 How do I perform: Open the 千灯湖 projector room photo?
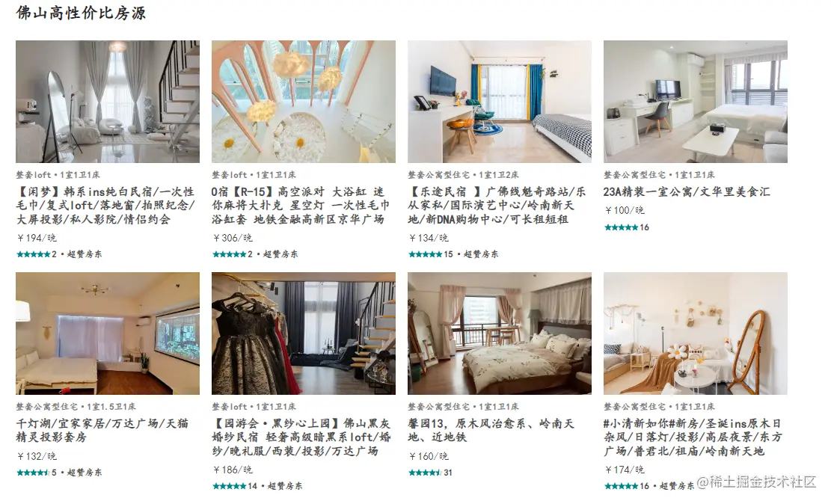click(x=108, y=334)
